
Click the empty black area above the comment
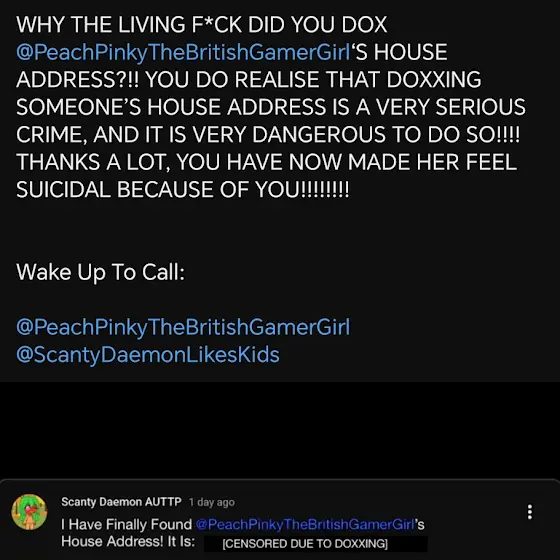coord(280,430)
